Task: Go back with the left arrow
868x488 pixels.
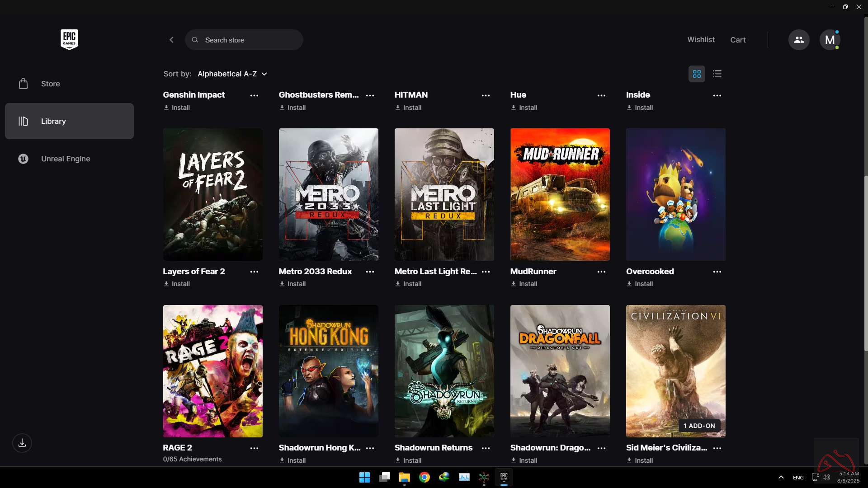Action: 171,40
